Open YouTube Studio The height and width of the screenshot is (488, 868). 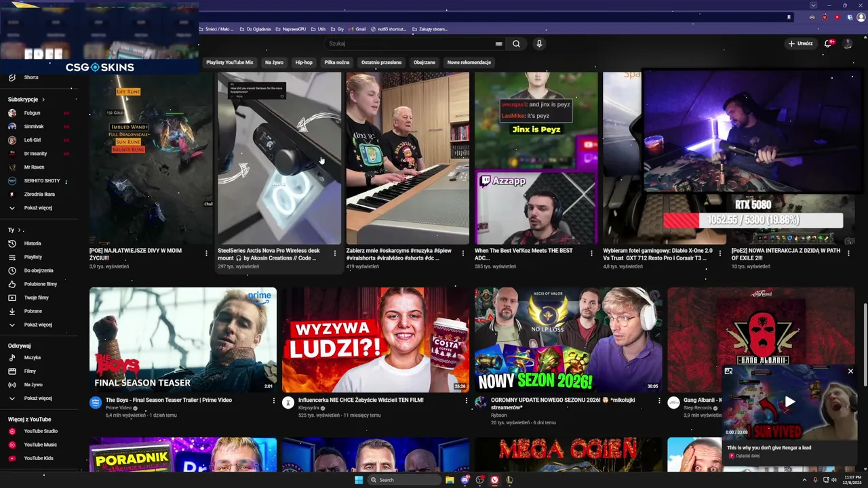point(41,431)
